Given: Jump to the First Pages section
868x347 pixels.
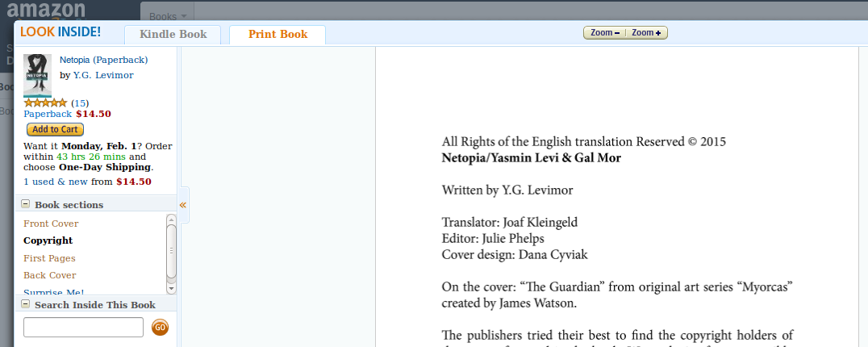Looking at the screenshot, I should click(x=49, y=258).
